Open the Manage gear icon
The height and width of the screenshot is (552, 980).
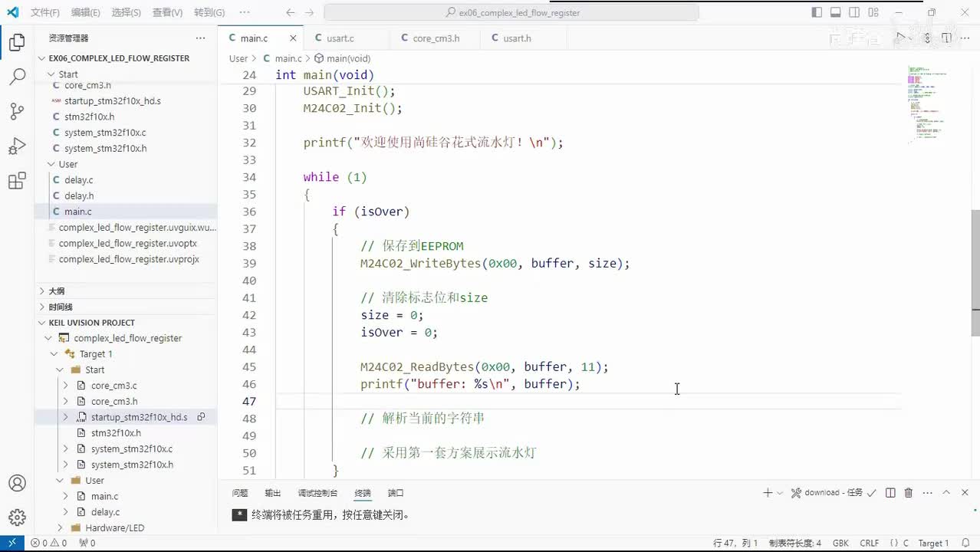17,517
